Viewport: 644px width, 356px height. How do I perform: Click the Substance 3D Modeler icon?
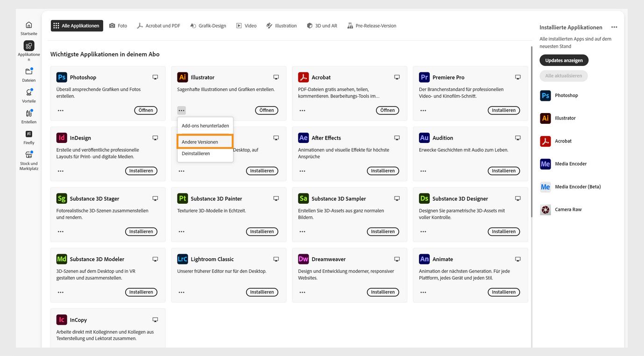point(62,259)
